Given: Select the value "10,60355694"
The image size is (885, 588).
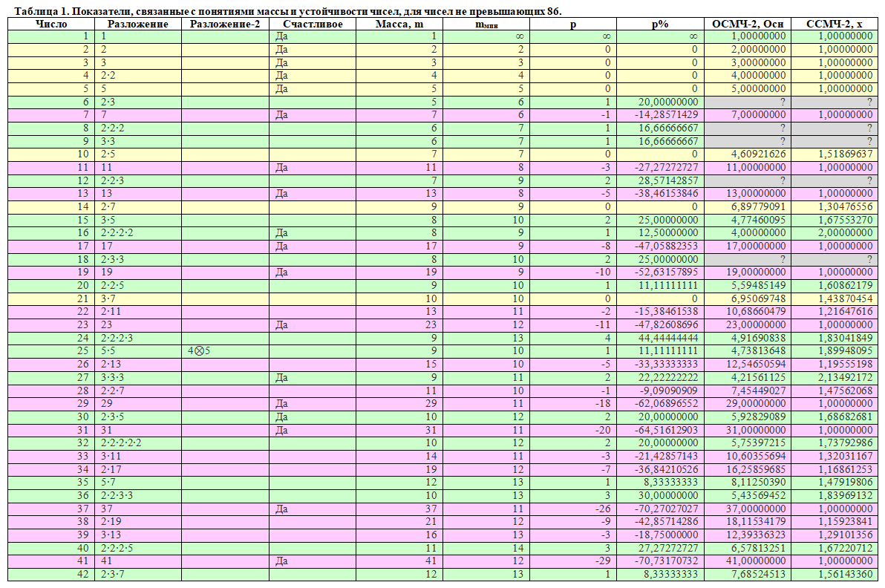Looking at the screenshot, I should 755,456.
